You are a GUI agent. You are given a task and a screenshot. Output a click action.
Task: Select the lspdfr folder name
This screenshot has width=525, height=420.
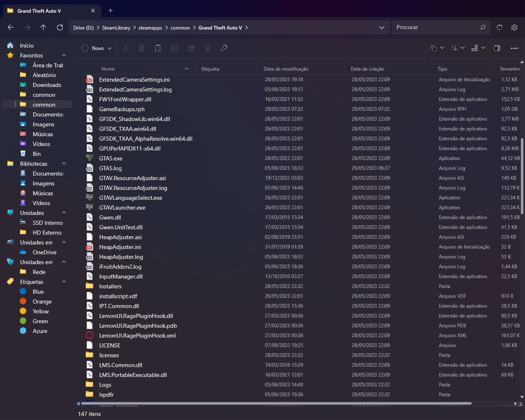coord(106,395)
